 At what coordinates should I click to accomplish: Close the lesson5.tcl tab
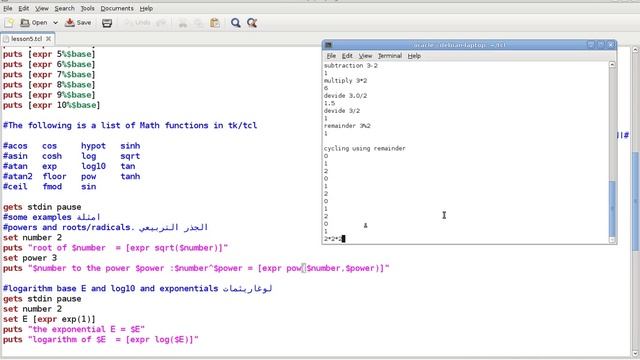48,39
